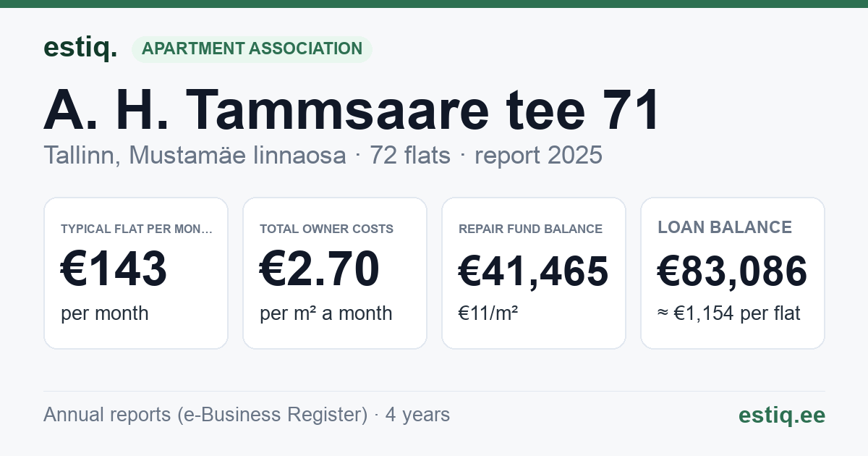Click the Annual reports (e-Business Register) footer text
The image size is (868, 456).
247,415
